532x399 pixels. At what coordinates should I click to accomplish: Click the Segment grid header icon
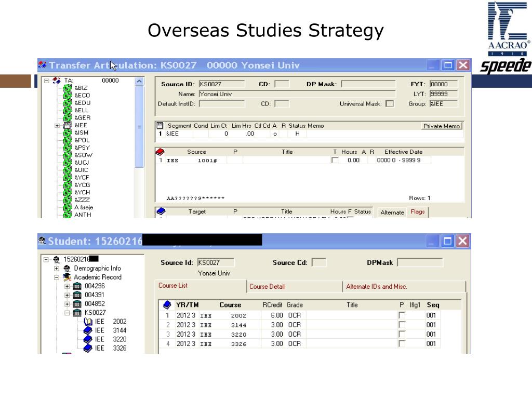point(160,126)
